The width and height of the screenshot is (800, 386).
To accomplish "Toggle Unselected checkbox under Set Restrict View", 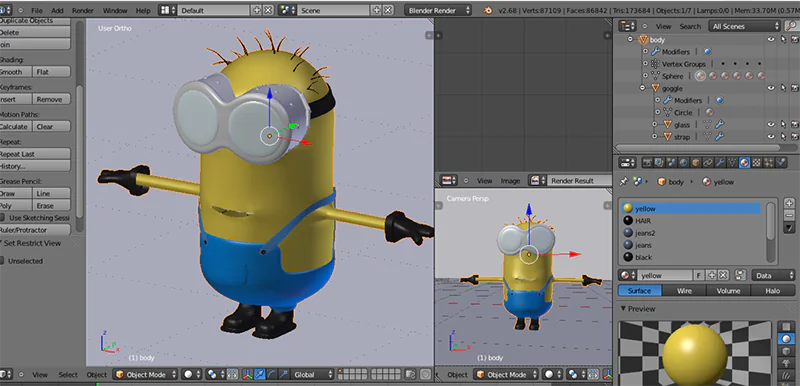I will pos(3,261).
